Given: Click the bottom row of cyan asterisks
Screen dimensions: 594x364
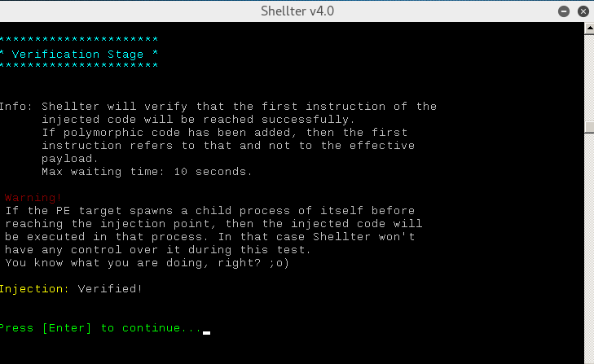Looking at the screenshot, I should pos(79,65).
